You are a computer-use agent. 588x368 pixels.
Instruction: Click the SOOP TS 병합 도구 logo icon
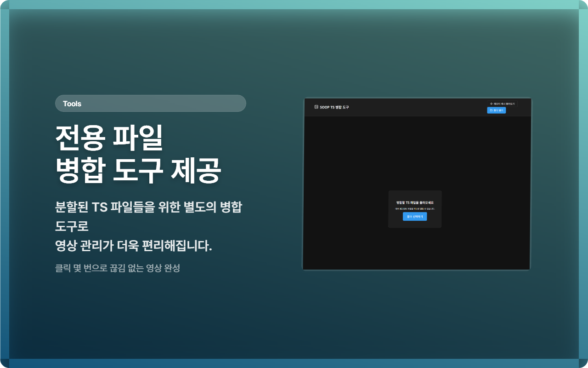(x=316, y=107)
